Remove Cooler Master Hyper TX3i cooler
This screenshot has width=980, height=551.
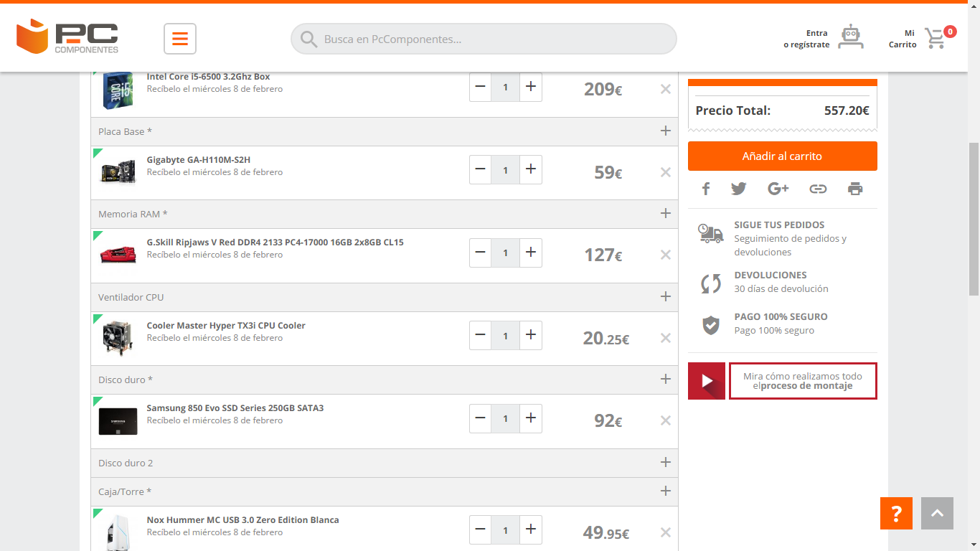pos(666,338)
